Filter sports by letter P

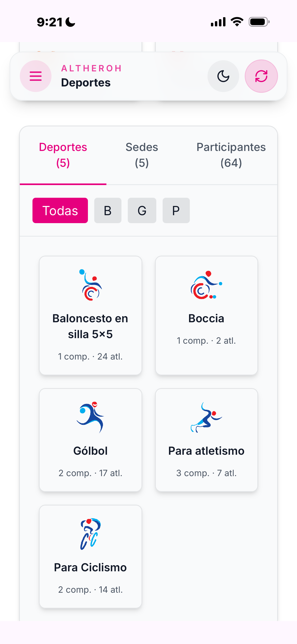pyautogui.click(x=176, y=210)
